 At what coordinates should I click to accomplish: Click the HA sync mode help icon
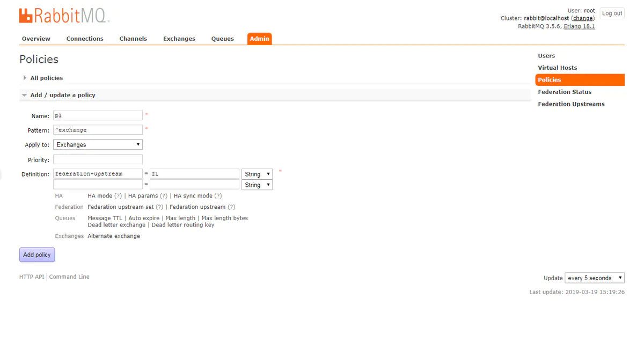[218, 196]
